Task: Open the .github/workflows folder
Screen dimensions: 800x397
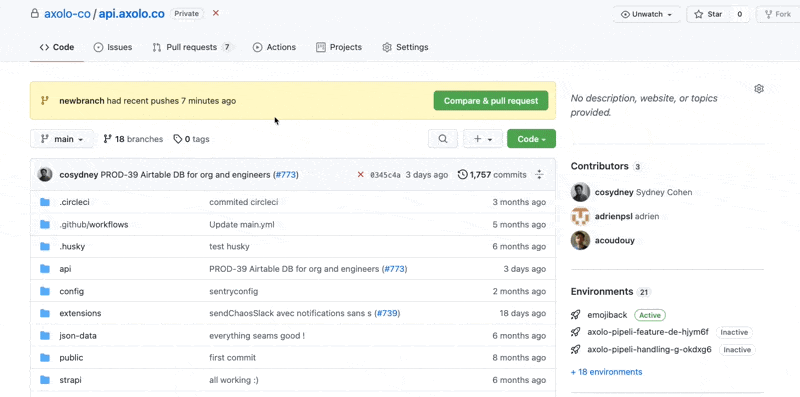Action: tap(94, 225)
